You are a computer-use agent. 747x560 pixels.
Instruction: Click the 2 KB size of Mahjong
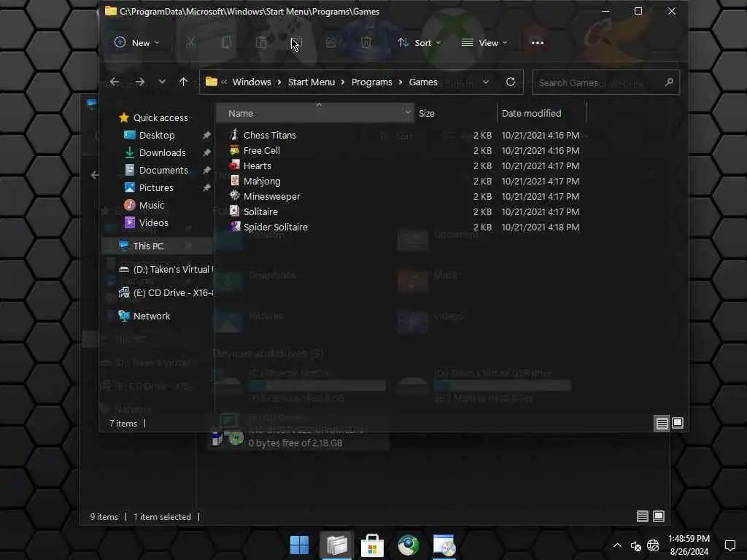click(482, 181)
